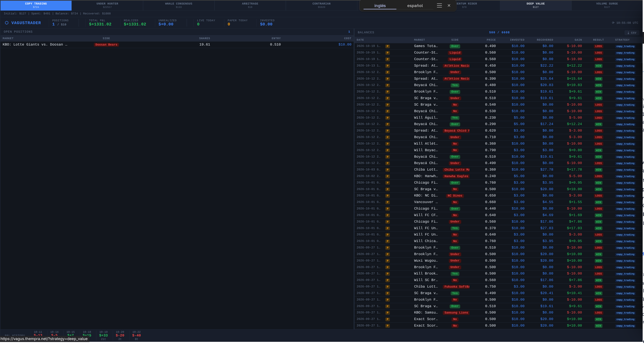Click the P badge in the Will Águil… row
Screen dimensions: 644x346
(x=388, y=118)
